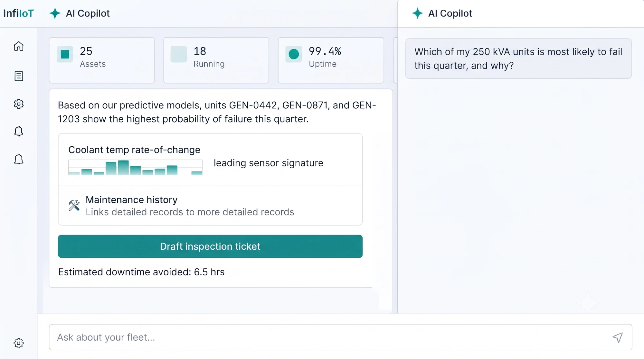Click the upper gear icon in sidebar

[x=19, y=104]
